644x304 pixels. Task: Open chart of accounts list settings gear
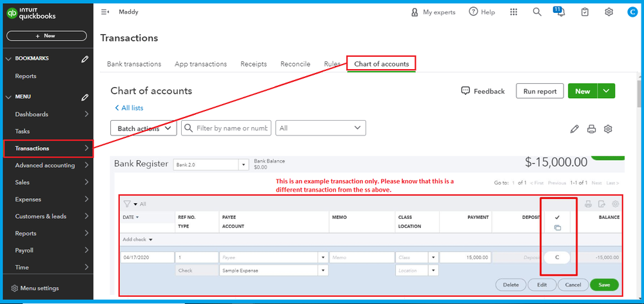(609, 129)
